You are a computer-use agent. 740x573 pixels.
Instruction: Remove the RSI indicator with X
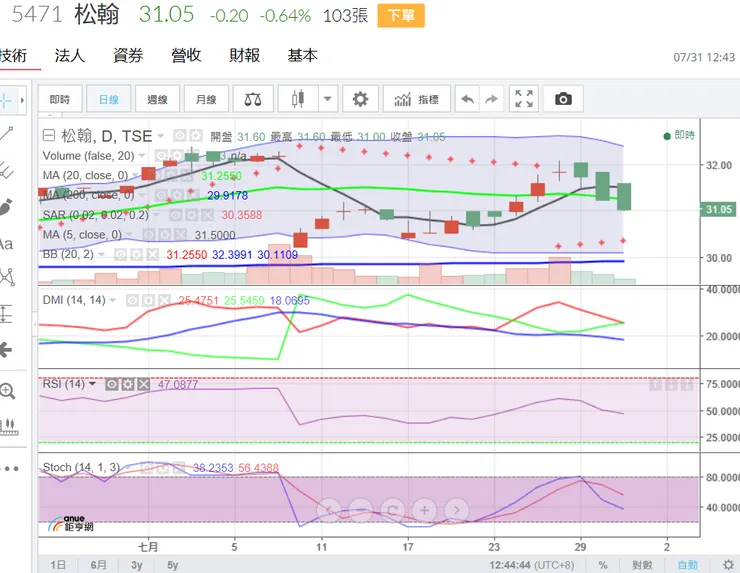pyautogui.click(x=144, y=384)
